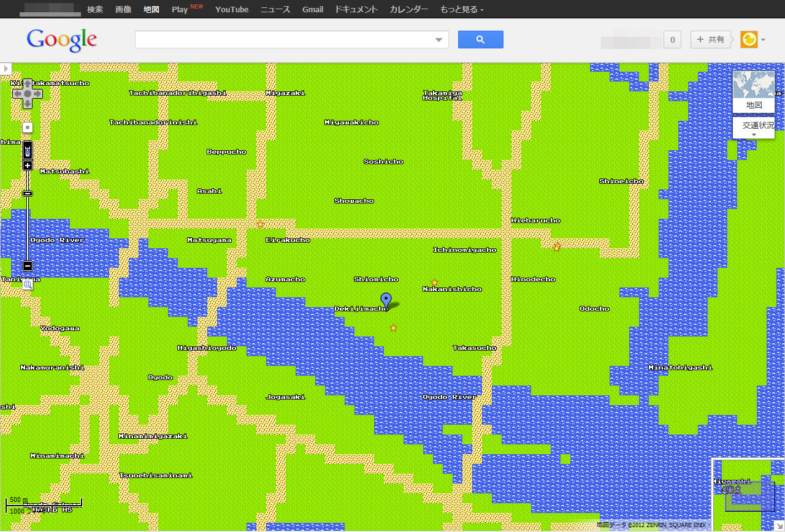Image resolution: width=785 pixels, height=532 pixels.
Task: Zoom out with the minus button
Action: tap(28, 265)
